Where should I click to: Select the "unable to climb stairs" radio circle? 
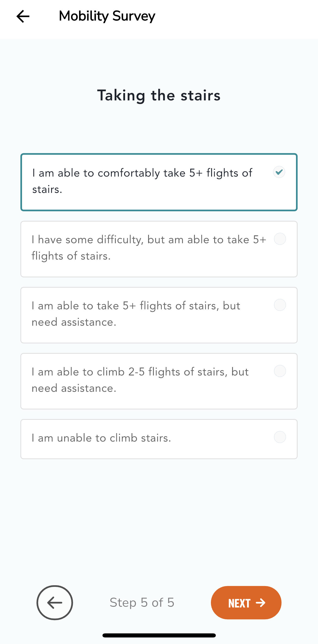coord(280,437)
